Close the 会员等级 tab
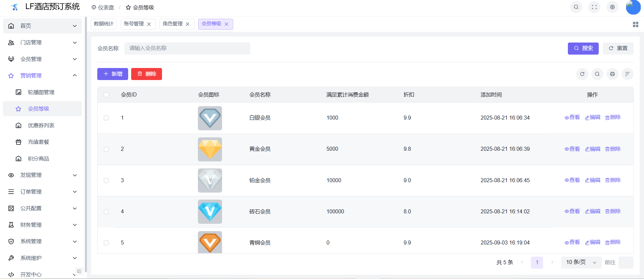The width and height of the screenshot is (644, 279). (226, 24)
